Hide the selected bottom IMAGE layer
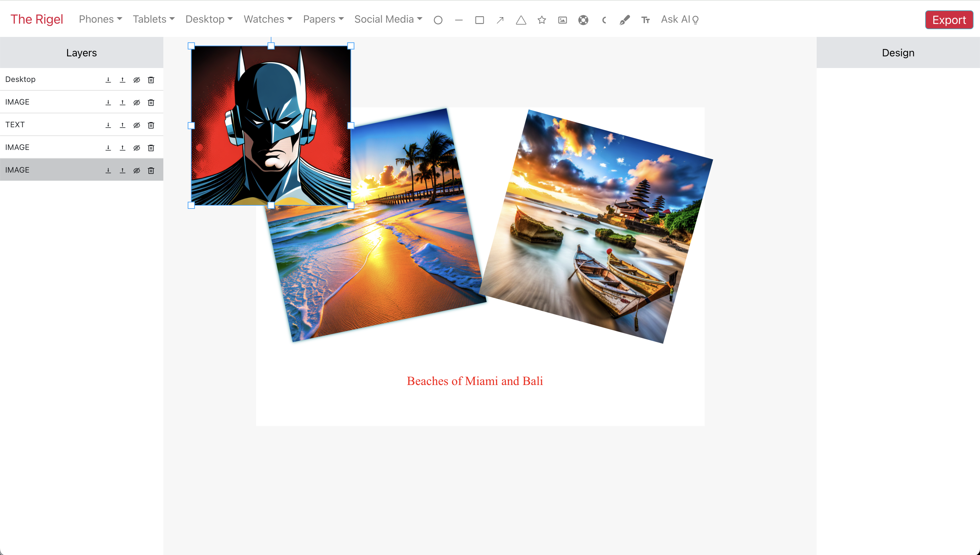980x555 pixels. pos(136,170)
